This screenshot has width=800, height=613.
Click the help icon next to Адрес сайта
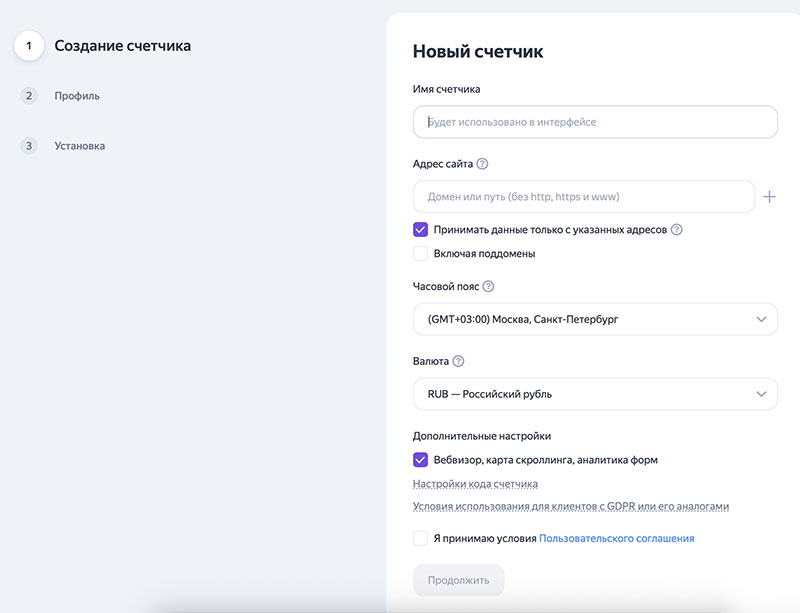[482, 164]
